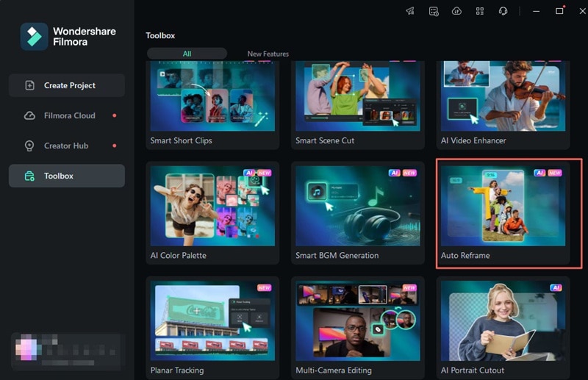588x380 pixels.
Task: Click the Smart BGM Generation label
Action: pos(337,256)
